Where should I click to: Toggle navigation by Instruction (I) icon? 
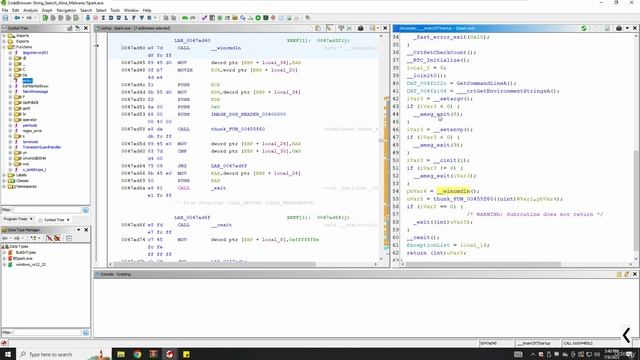click(103, 18)
